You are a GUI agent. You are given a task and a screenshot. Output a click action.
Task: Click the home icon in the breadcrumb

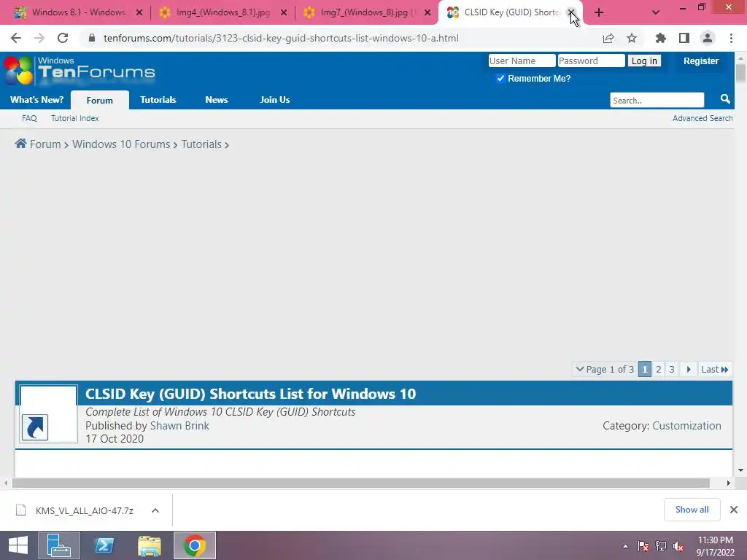[20, 144]
